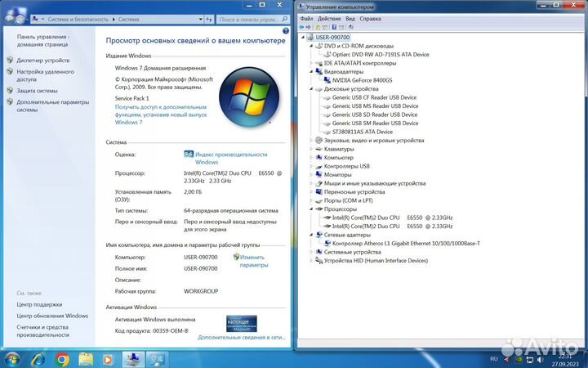Select Переносные устройства row
The height and width of the screenshot is (368, 588).
click(x=354, y=192)
